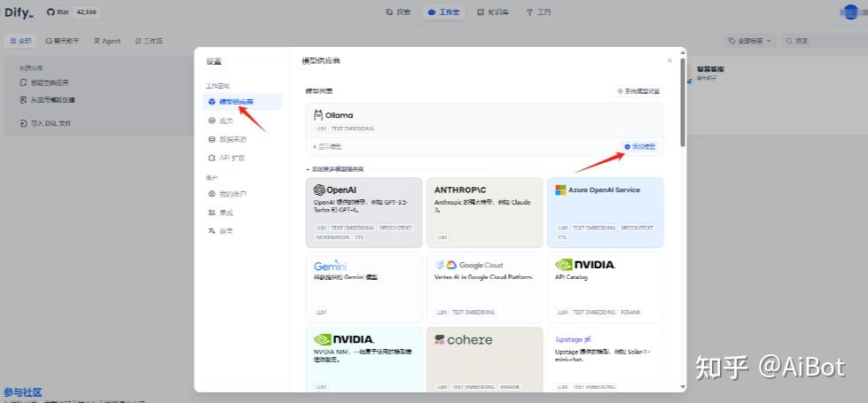Open the Explore tab in top navigation
The width and height of the screenshot is (868, 403).
[x=399, y=12]
